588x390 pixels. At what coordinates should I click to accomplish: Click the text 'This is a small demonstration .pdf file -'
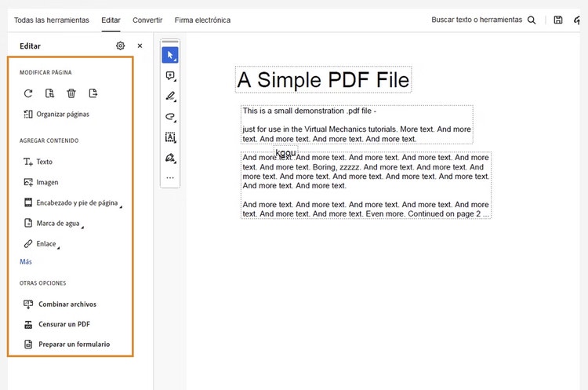point(310,111)
